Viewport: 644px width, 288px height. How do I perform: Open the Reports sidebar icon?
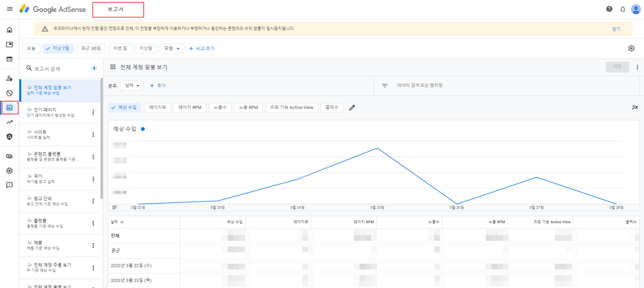(9, 108)
